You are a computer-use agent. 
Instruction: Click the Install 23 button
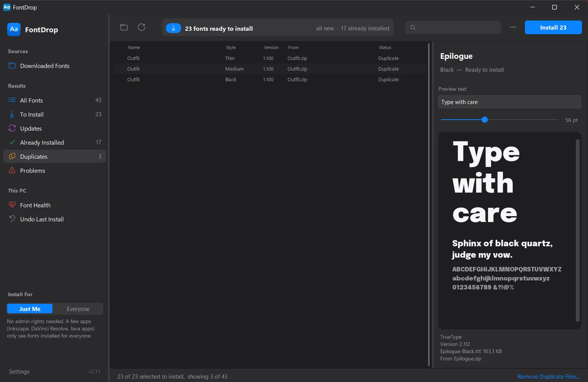click(553, 27)
